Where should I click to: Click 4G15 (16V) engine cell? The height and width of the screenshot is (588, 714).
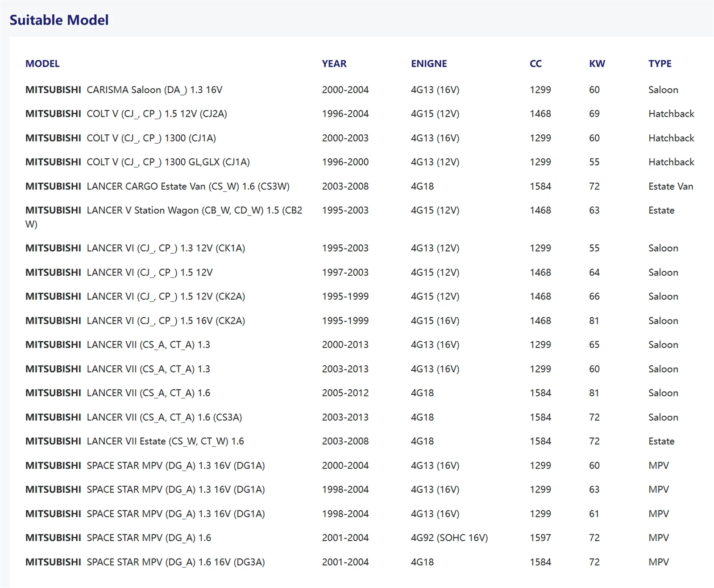[x=435, y=321]
